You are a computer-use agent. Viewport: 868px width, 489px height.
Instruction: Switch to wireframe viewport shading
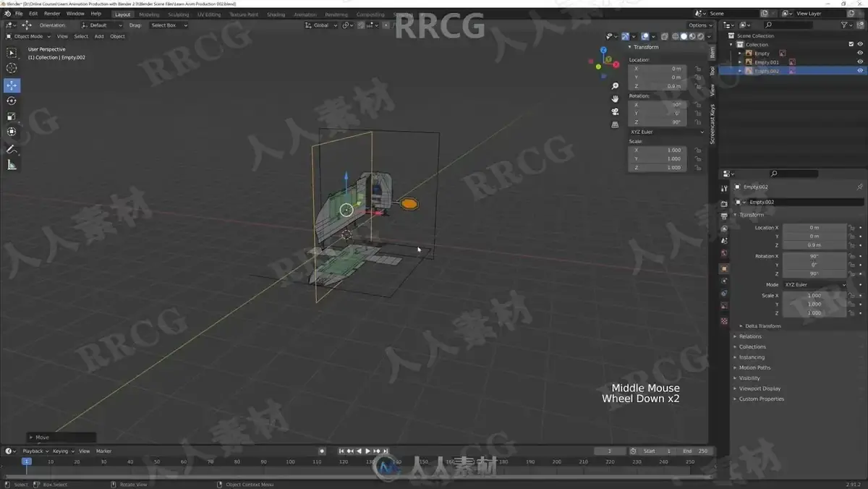676,36
